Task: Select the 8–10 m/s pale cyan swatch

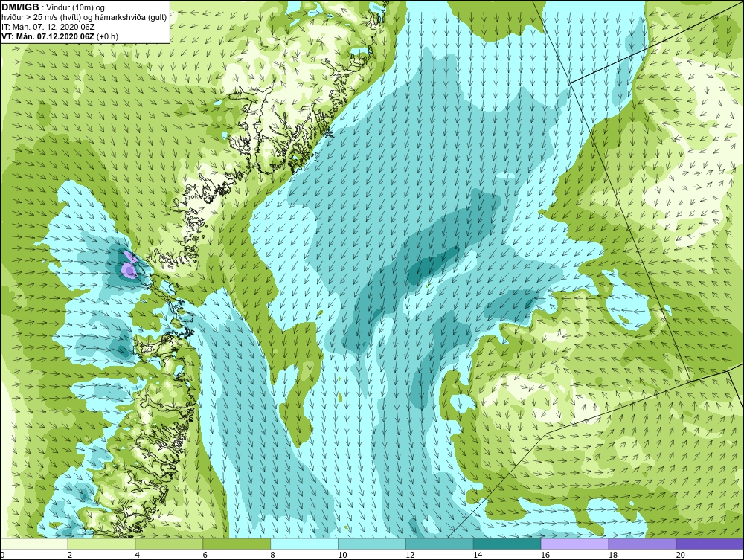Action: [304, 544]
